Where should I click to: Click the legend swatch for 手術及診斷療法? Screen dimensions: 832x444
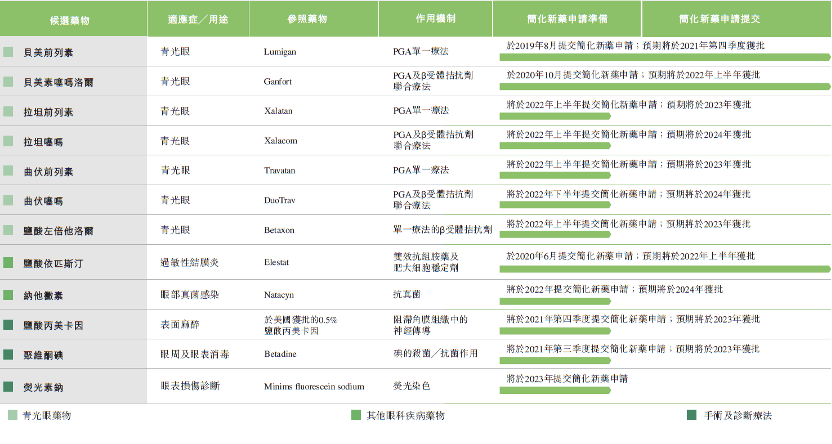pos(691,415)
